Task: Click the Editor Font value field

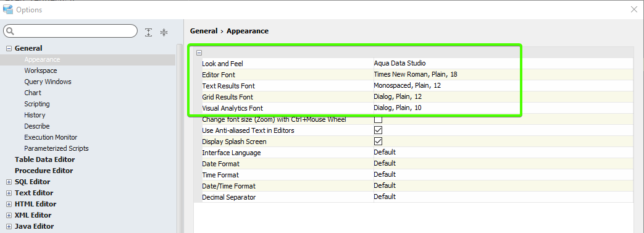Action: point(503,75)
